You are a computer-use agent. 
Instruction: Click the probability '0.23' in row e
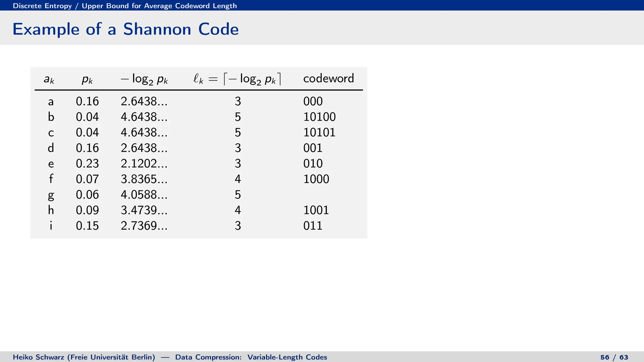coord(87,164)
